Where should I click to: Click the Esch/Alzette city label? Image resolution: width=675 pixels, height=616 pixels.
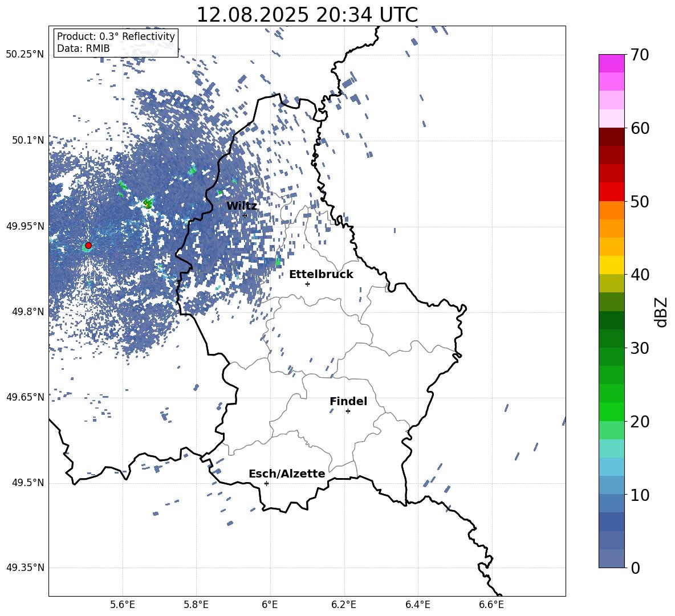tap(287, 474)
